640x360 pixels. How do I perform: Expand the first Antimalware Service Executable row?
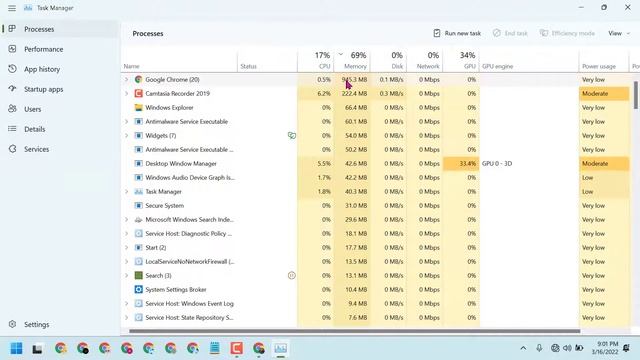click(127, 122)
